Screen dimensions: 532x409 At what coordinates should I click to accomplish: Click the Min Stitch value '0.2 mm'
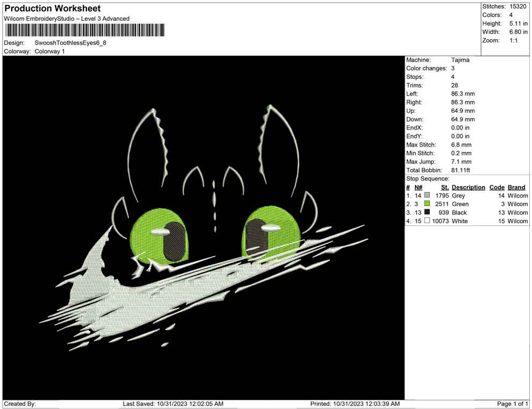pos(461,153)
